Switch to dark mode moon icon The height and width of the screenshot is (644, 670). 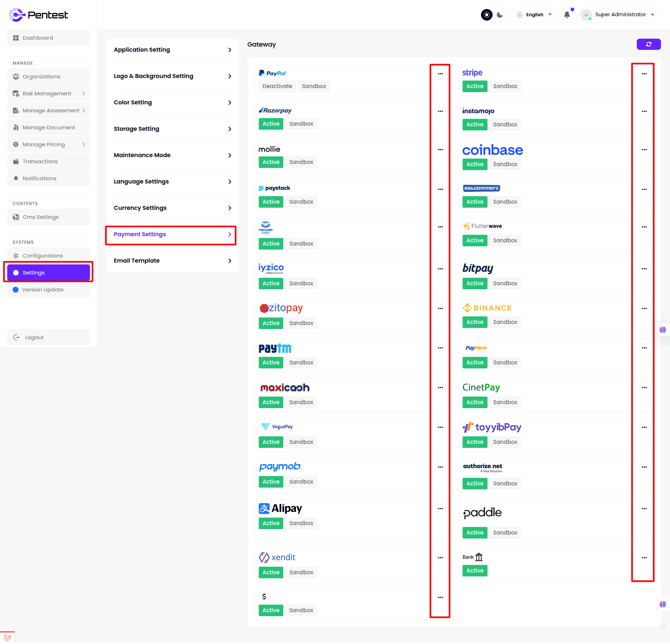(x=500, y=15)
